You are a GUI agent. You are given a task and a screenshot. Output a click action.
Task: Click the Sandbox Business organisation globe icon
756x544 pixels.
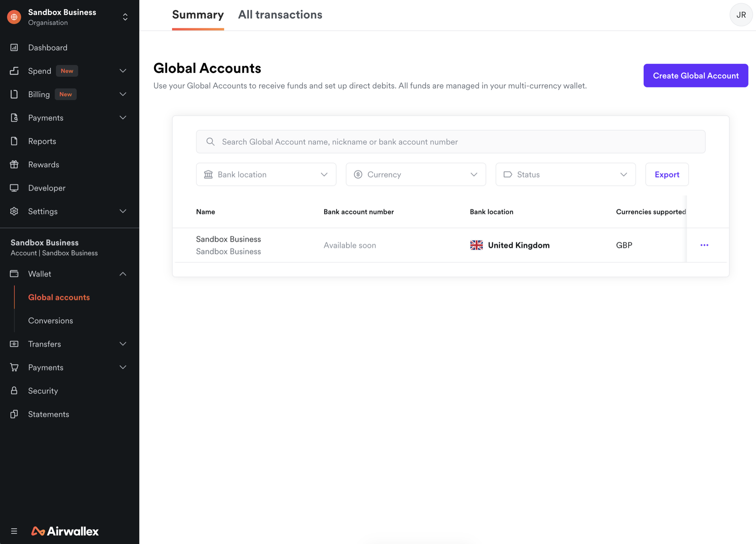[14, 17]
